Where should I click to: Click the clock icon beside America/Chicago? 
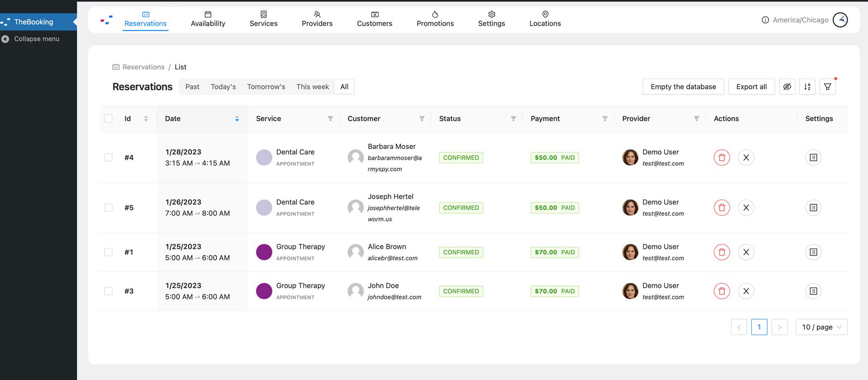pyautogui.click(x=840, y=20)
